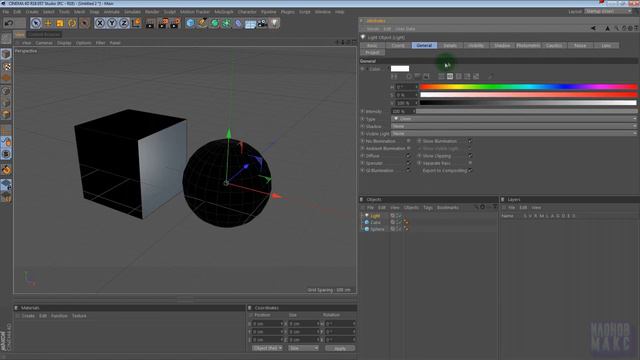Open the Bookmarks menu in Objects panel
This screenshot has height=360, width=640.
click(447, 208)
